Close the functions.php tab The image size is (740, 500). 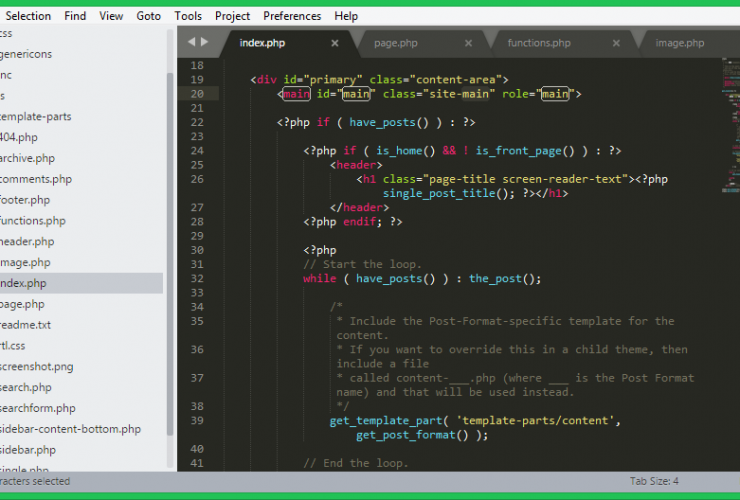pos(617,43)
